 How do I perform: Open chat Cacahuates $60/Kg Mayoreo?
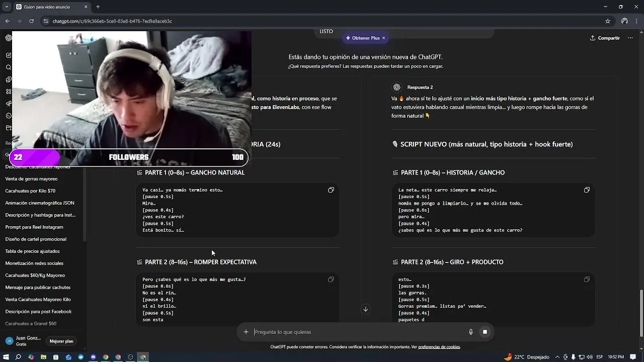35,275
